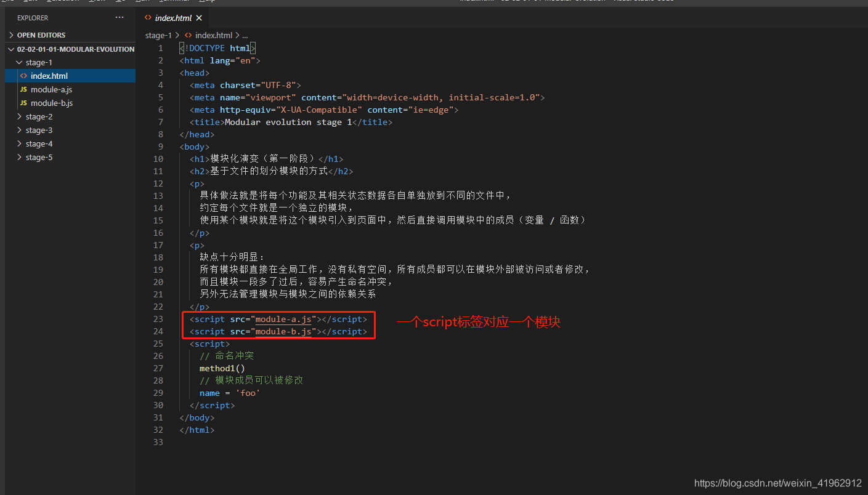The image size is (868, 495).
Task: Click the DOCTYPE html declaration line
Action: [x=217, y=48]
